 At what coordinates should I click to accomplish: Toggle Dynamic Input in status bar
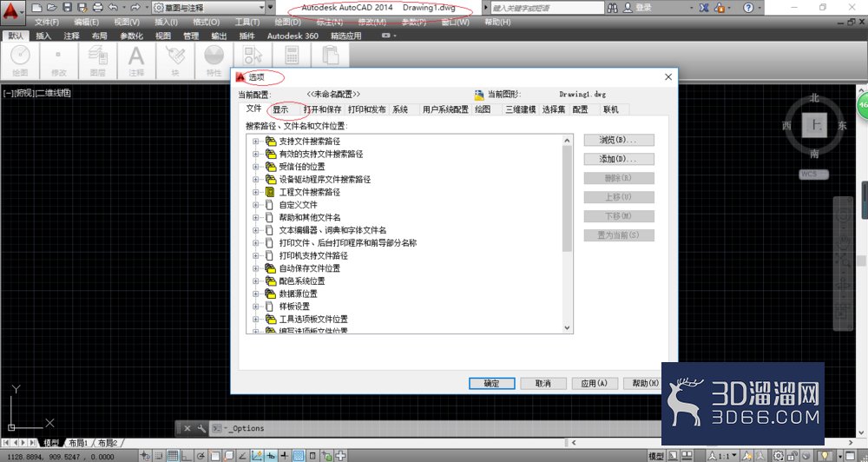(x=271, y=456)
